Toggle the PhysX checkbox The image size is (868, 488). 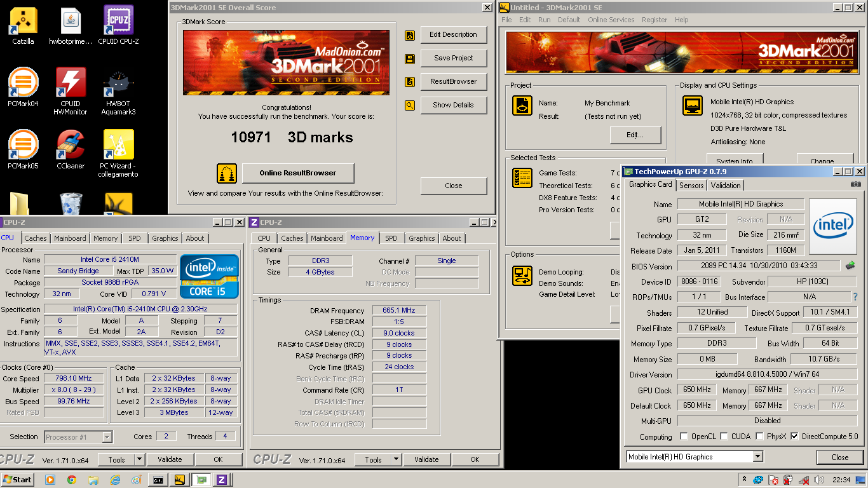coord(759,437)
